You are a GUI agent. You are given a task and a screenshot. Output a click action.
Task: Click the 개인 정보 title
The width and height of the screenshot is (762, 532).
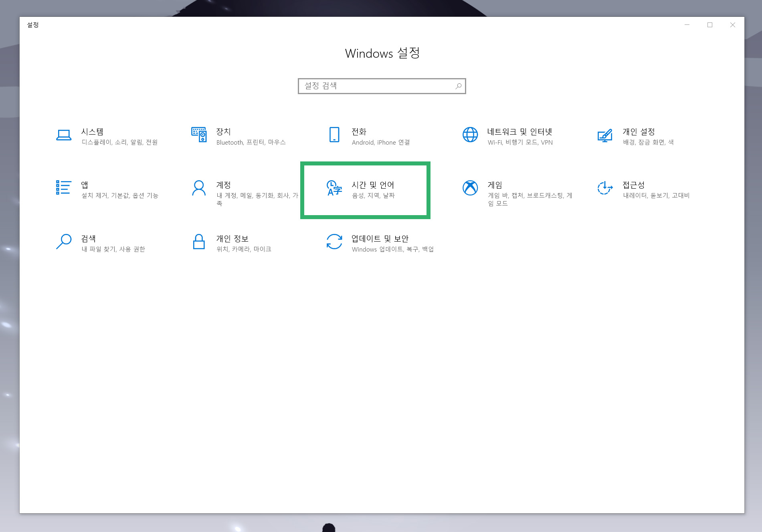232,239
